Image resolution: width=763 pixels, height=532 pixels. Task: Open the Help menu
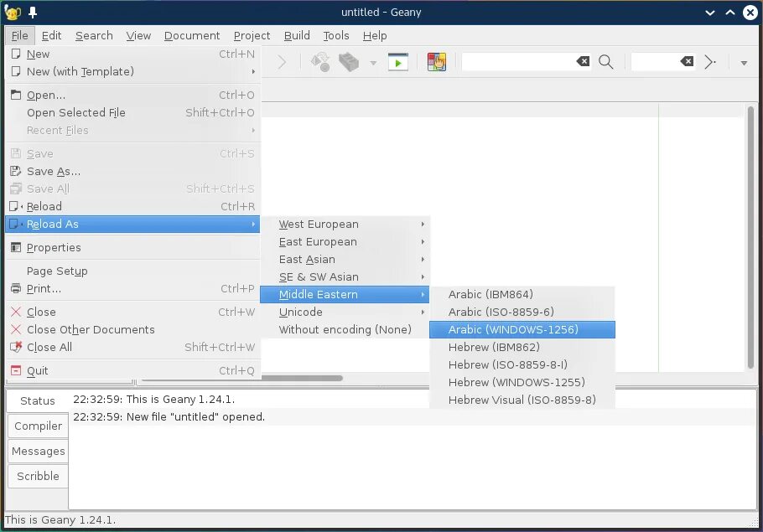point(375,35)
